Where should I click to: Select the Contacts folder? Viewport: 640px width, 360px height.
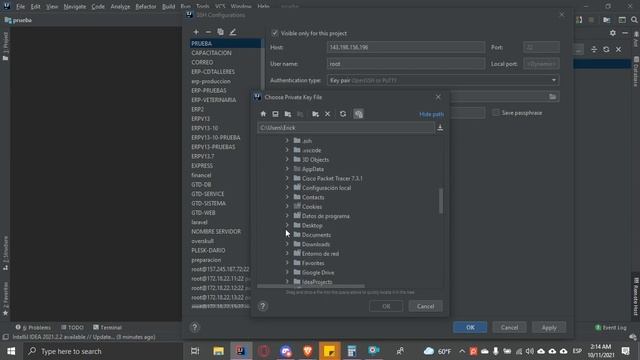coord(313,197)
